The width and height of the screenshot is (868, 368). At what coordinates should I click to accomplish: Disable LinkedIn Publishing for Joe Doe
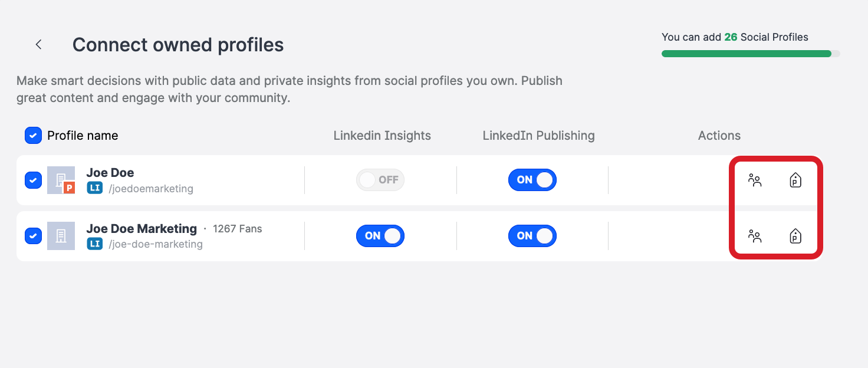pyautogui.click(x=532, y=180)
